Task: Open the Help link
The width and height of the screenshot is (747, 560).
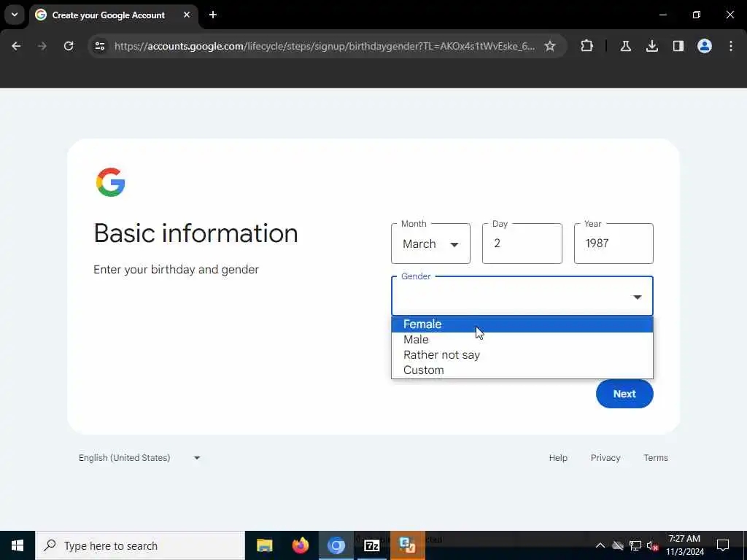Action: (x=558, y=458)
